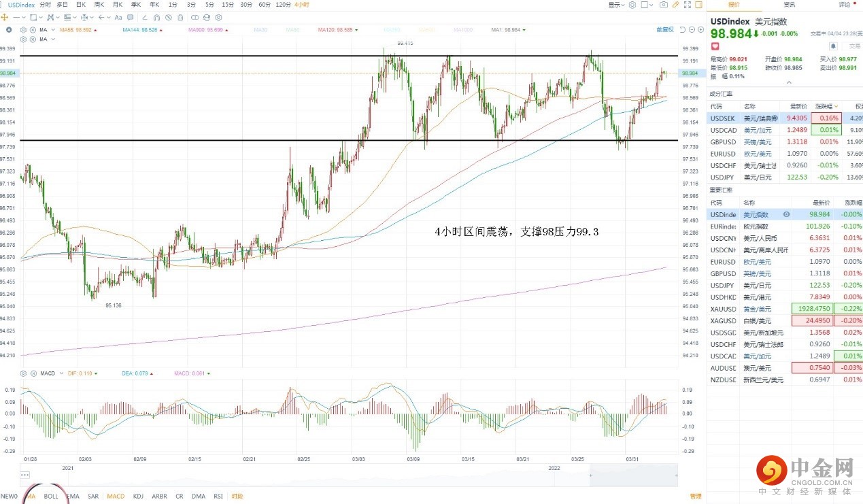Open the MACD indicator settings gear
This screenshot has width=863, height=504.
tap(23, 373)
